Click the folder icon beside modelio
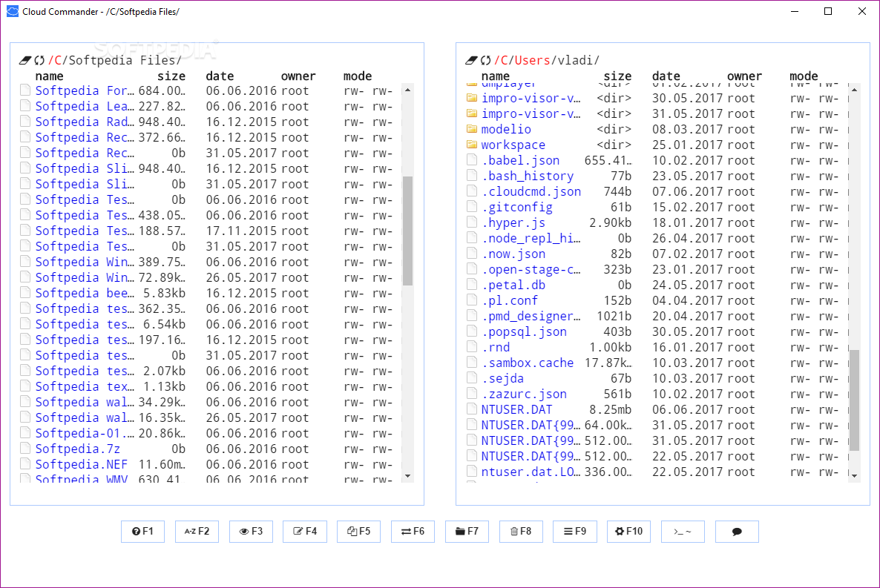 point(471,129)
